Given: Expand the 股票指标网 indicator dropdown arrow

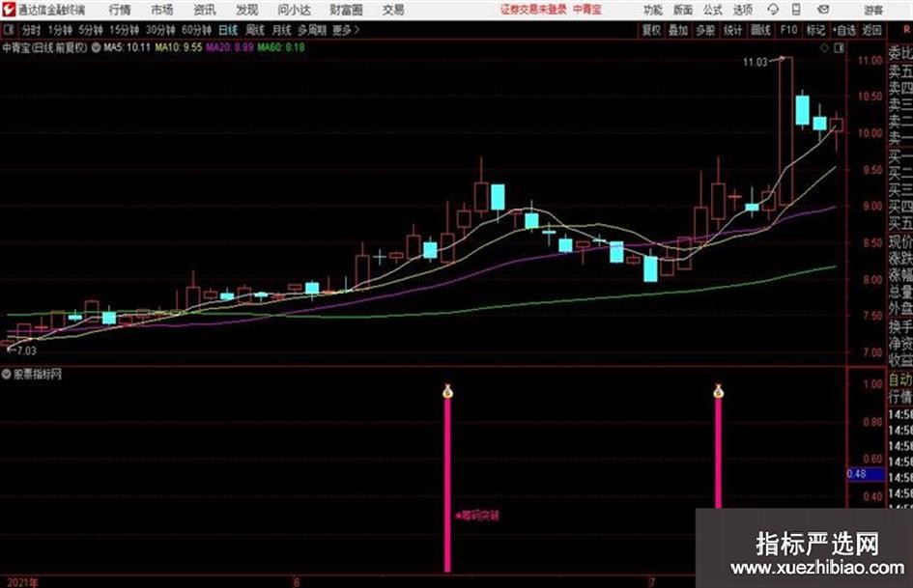Looking at the screenshot, I should click(x=7, y=374).
